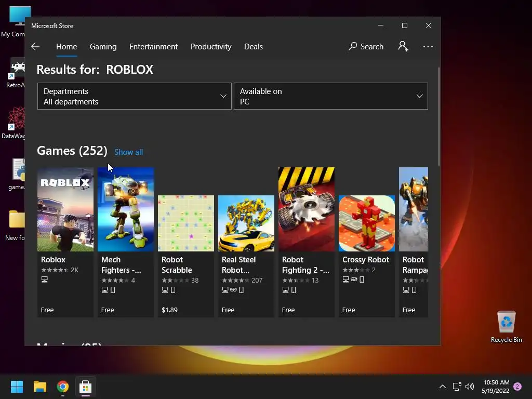Open the Robot Rampage thumbnail
Image resolution: width=532 pixels, height=399 pixels.
(414, 209)
